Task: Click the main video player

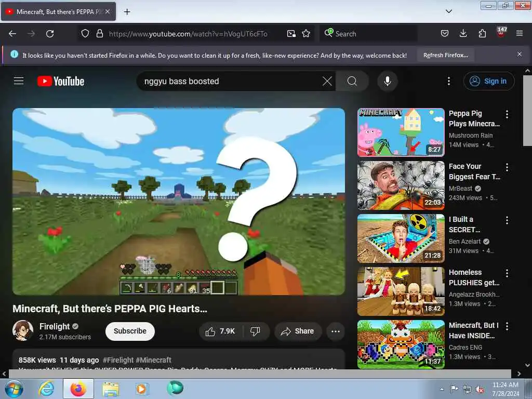Action: [x=179, y=202]
